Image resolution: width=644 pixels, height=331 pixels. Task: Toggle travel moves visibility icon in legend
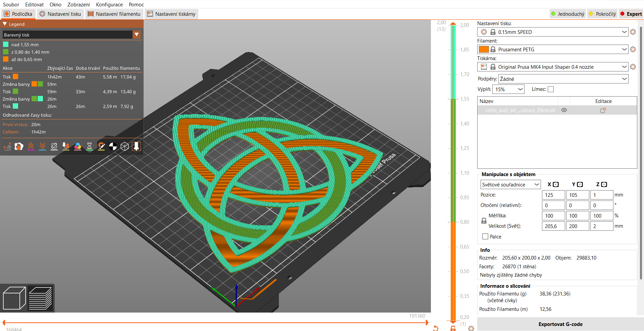[x=7, y=147]
